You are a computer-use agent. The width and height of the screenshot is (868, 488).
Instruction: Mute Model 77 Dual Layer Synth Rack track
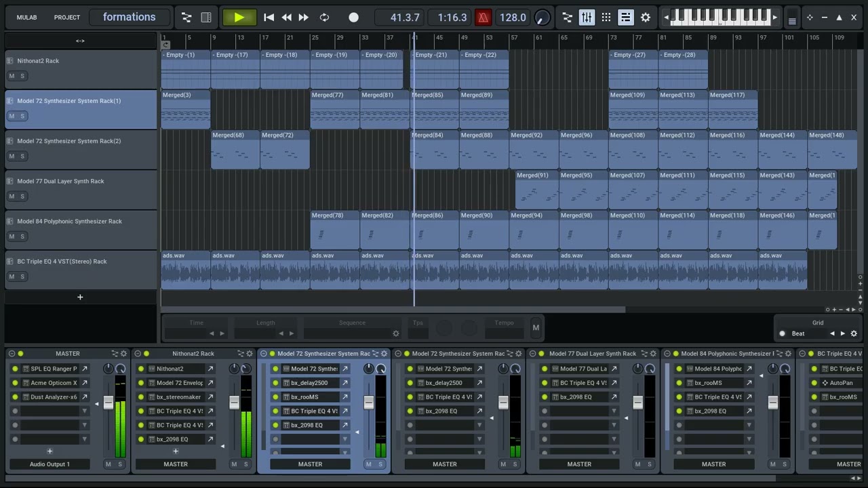12,197
